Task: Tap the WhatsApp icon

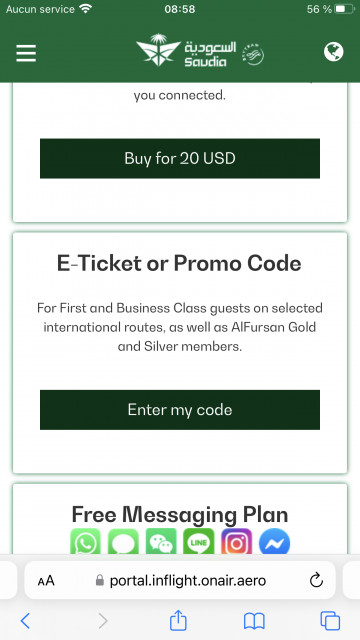Action: pos(85,542)
